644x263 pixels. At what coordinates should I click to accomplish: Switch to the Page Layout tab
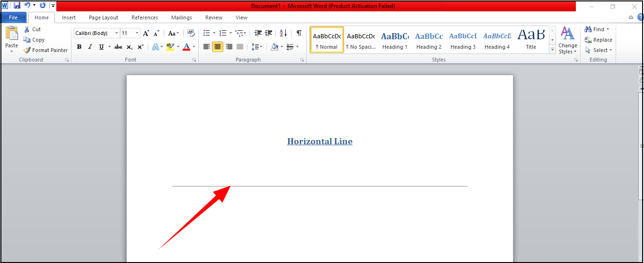point(104,18)
